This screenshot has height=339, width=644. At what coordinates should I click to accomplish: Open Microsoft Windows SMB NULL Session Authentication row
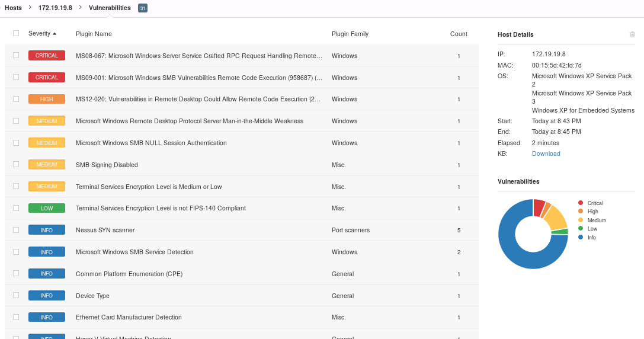tap(151, 143)
